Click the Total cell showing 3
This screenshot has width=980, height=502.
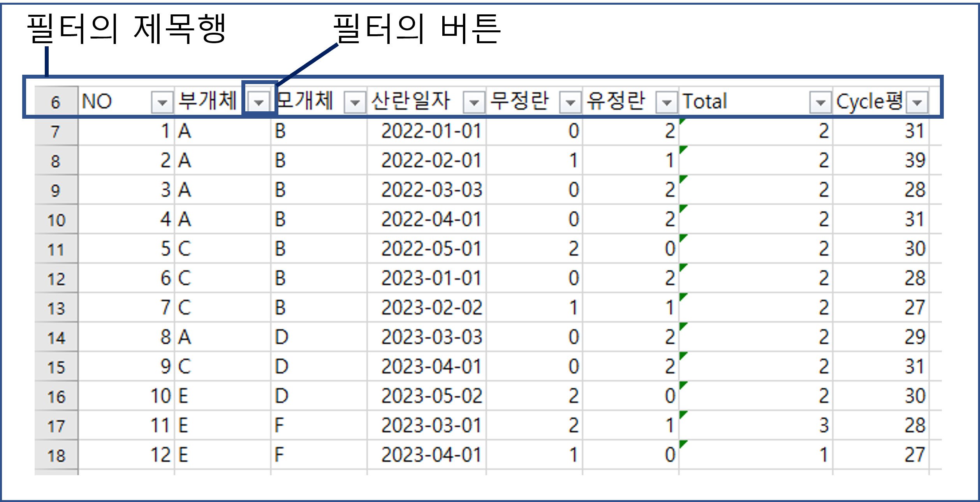pyautogui.click(x=823, y=425)
